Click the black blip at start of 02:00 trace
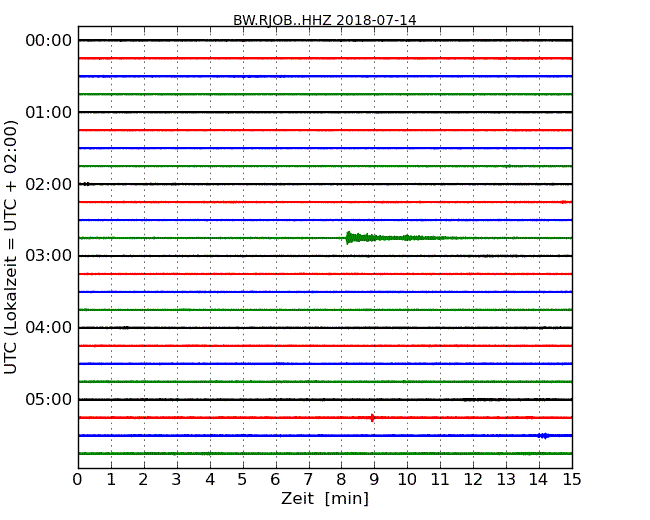This screenshot has width=650, height=520. point(86,184)
